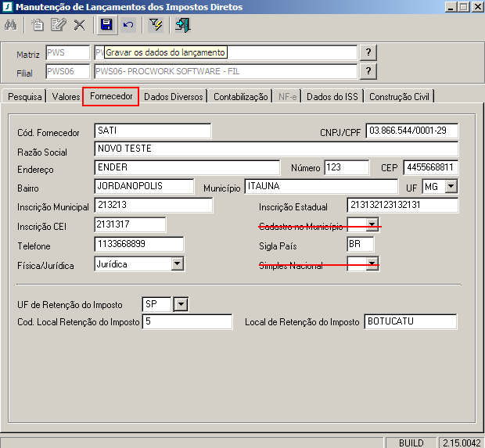Save the entry with the floppy disk icon
The height and width of the screenshot is (448, 485).
(106, 25)
